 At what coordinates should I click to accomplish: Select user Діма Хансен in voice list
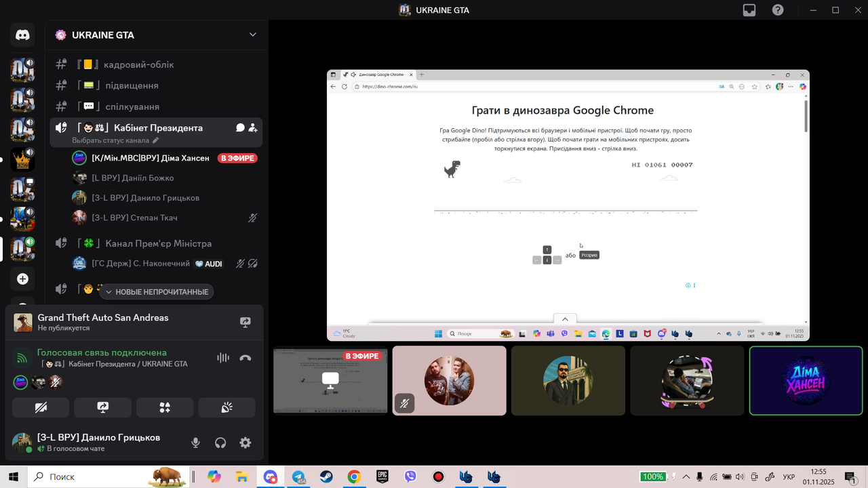point(151,158)
